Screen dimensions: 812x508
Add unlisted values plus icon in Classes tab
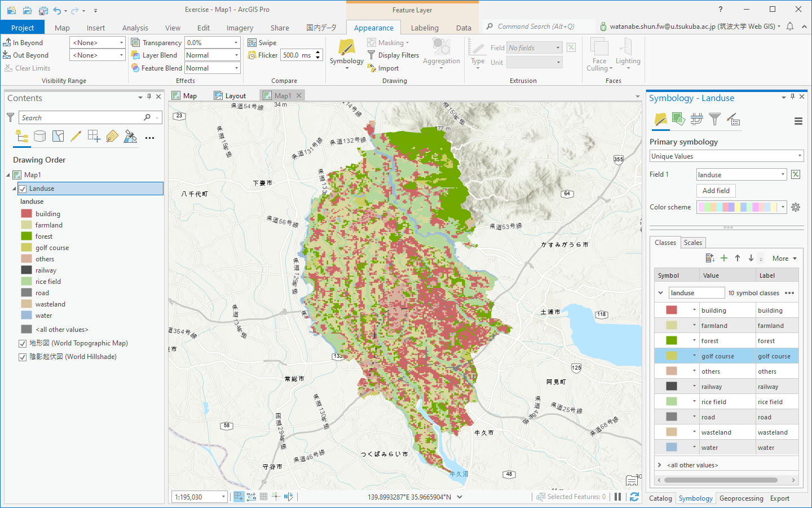coord(724,258)
